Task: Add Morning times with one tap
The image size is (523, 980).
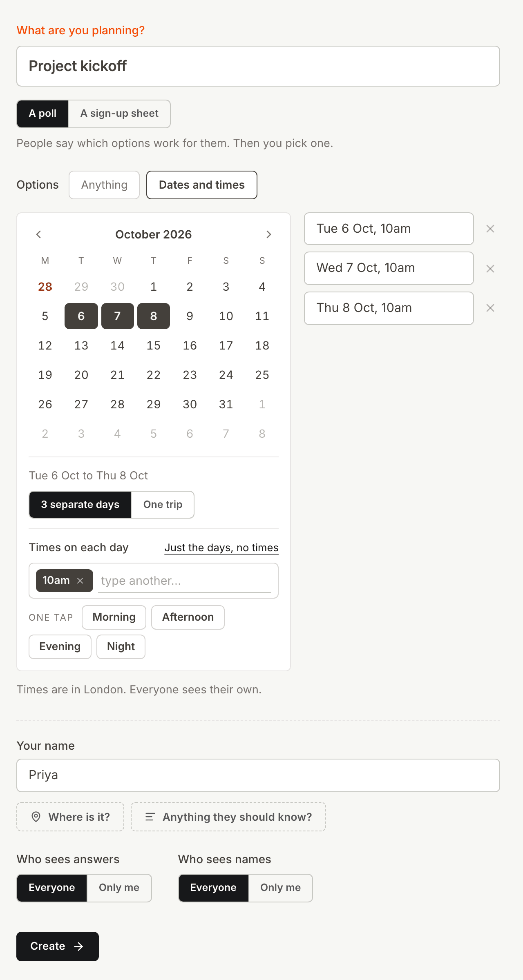Action: pyautogui.click(x=114, y=617)
